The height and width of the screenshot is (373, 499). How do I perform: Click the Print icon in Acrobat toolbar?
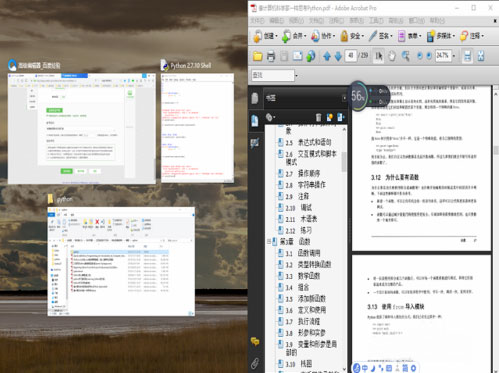coord(270,56)
